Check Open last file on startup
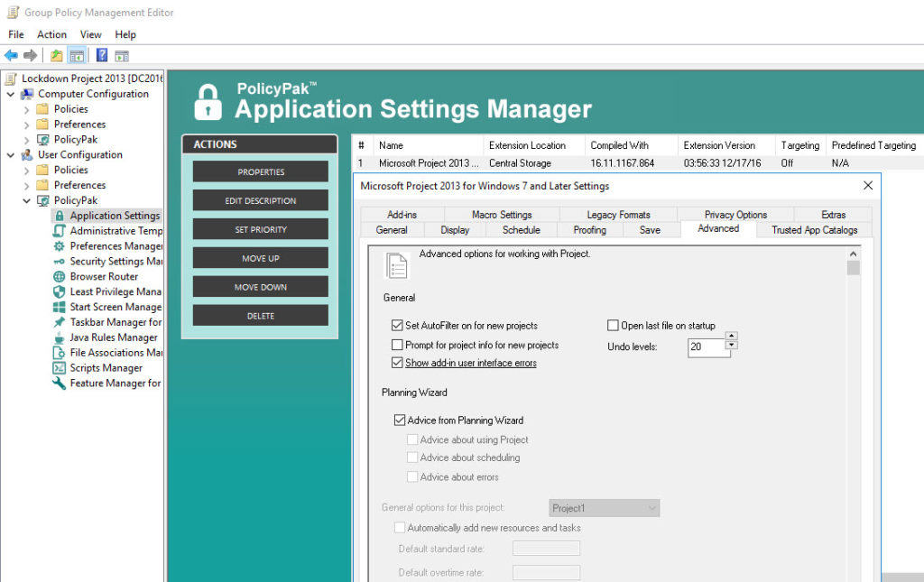Screen dimensions: 924x582 tap(613, 326)
